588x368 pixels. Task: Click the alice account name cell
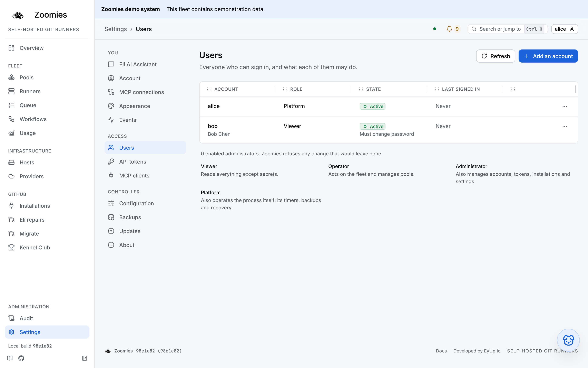(x=214, y=106)
